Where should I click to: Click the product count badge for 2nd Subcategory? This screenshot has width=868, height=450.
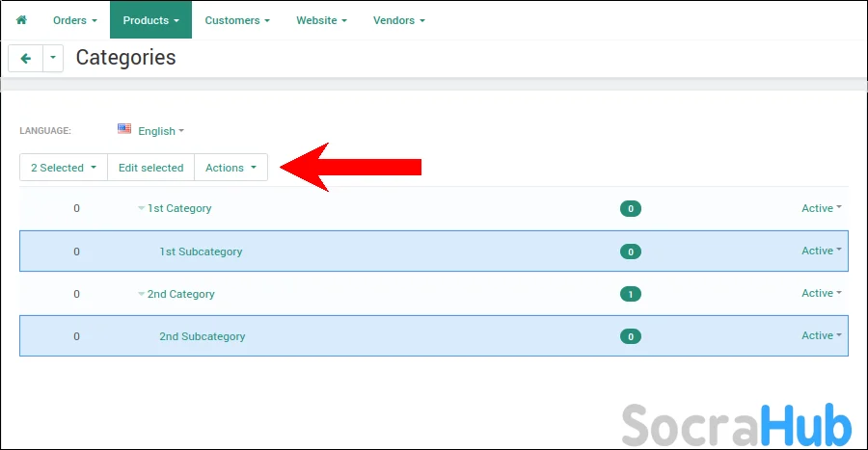[x=630, y=336]
